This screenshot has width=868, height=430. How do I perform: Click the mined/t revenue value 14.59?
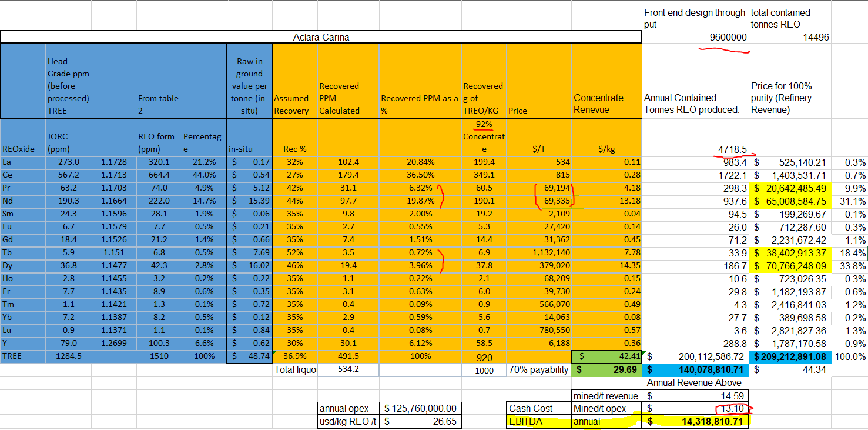[696, 395]
